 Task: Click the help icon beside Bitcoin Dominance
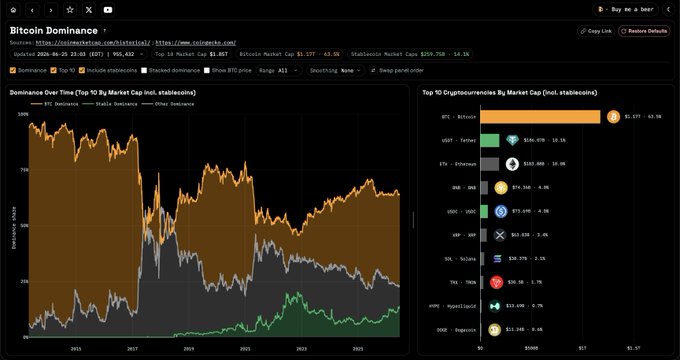coord(104,31)
